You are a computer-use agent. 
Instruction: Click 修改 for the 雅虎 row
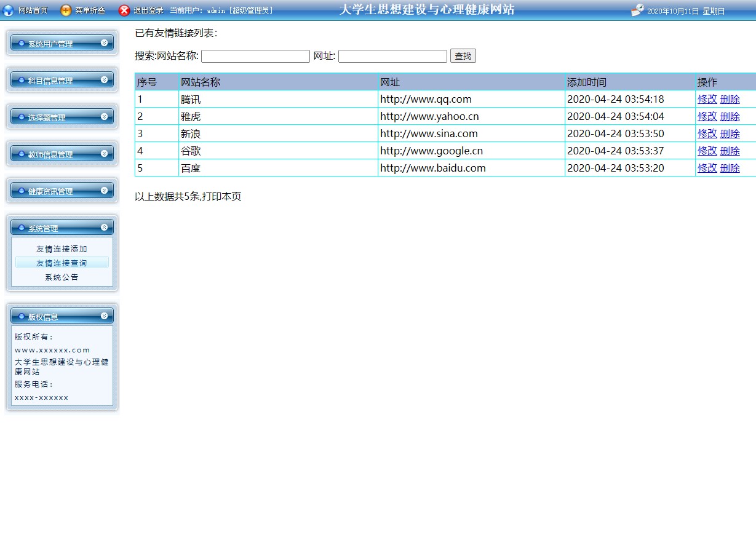click(x=707, y=116)
